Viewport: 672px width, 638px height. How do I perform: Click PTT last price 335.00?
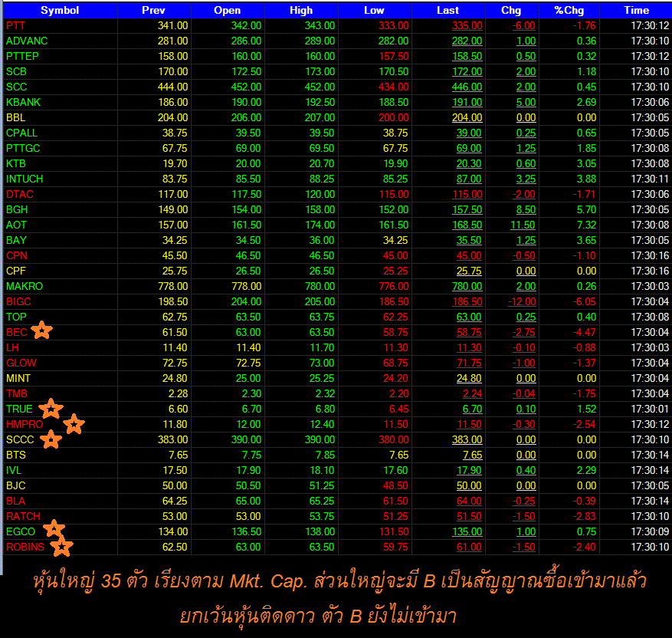click(467, 26)
